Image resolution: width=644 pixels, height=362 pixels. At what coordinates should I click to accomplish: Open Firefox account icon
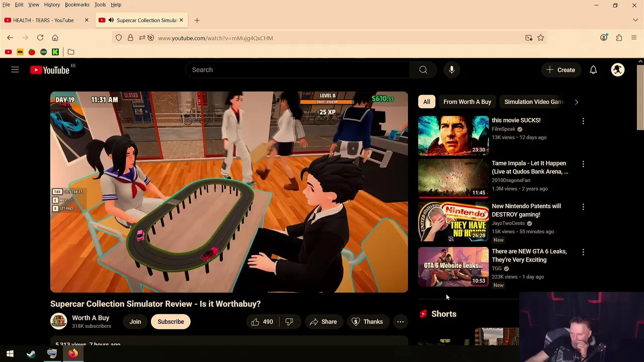(604, 38)
